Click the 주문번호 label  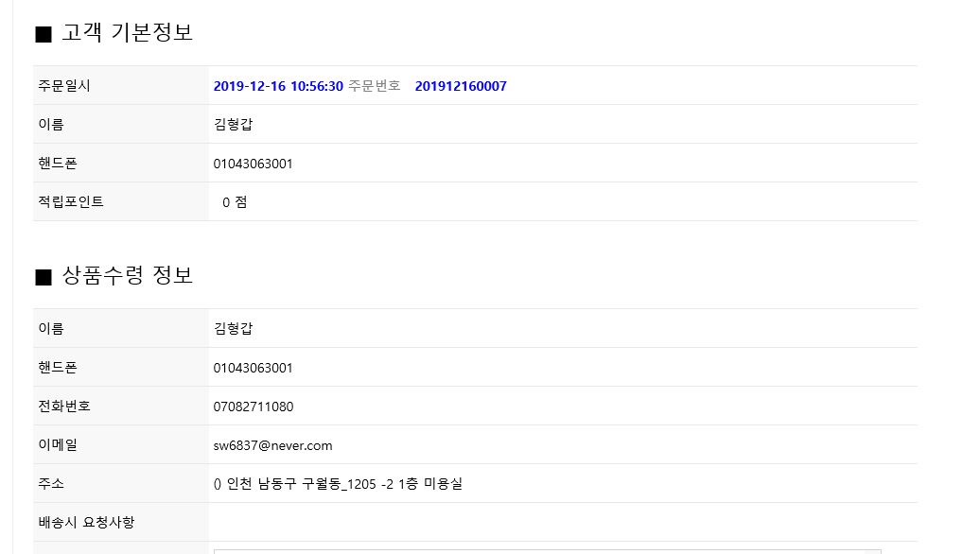(374, 86)
